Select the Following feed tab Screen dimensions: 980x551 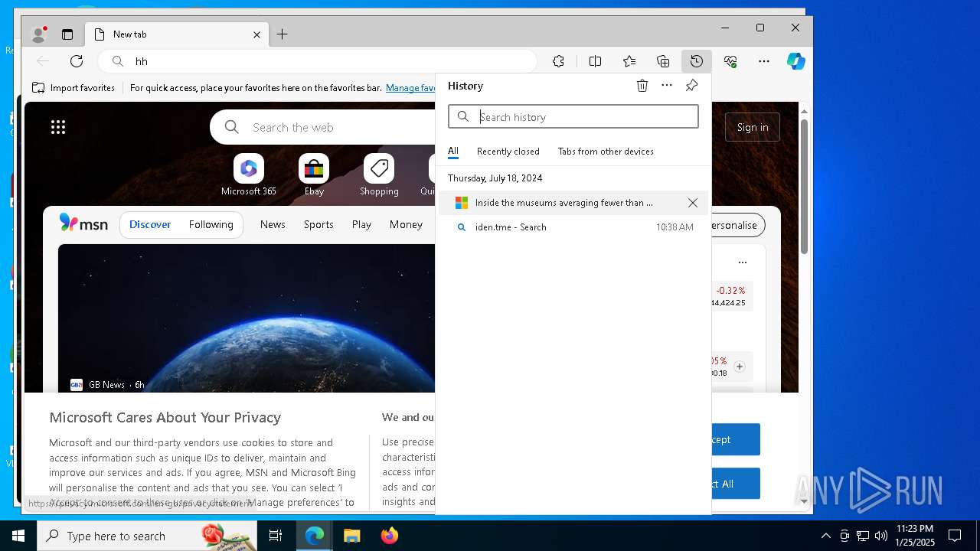[x=211, y=224]
